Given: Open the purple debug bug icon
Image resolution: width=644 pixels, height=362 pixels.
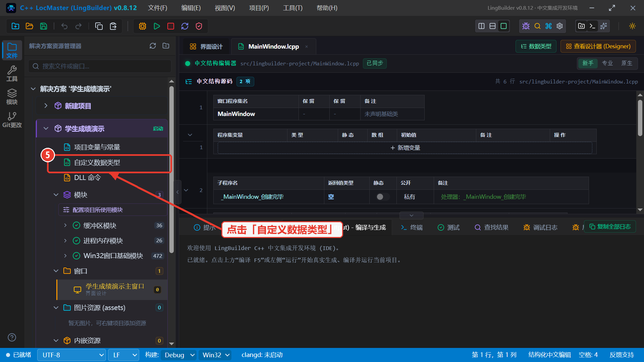Looking at the screenshot, I should (x=526, y=26).
